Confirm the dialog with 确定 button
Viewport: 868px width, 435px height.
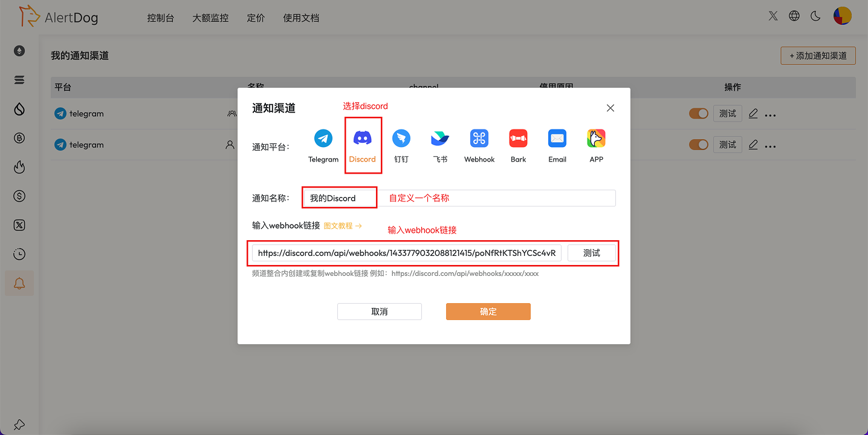(x=488, y=312)
